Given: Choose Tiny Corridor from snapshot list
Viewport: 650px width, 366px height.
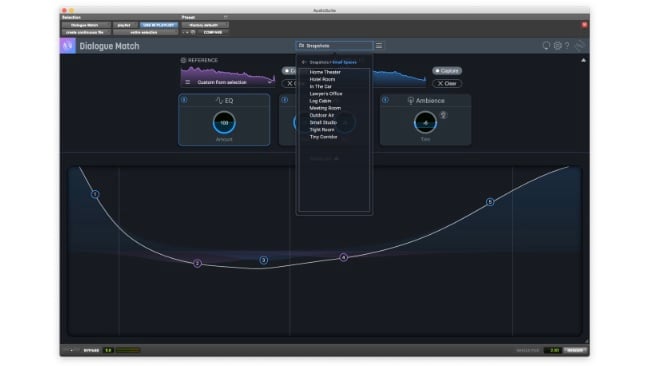Looking at the screenshot, I should 323,137.
